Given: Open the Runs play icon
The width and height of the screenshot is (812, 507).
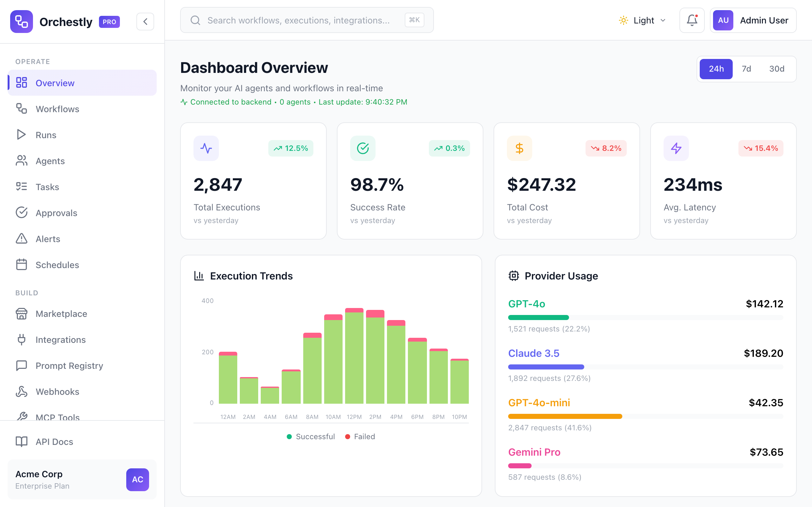Looking at the screenshot, I should tap(22, 135).
